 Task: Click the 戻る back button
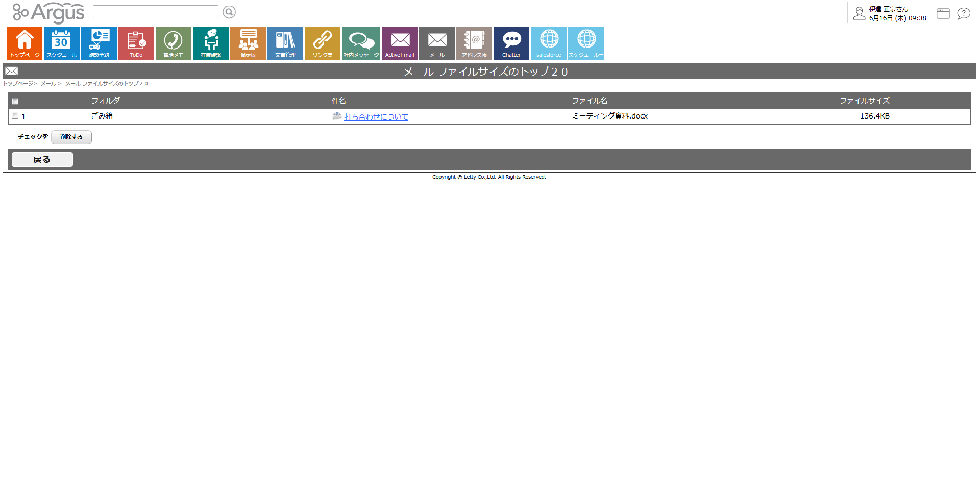[x=42, y=159]
